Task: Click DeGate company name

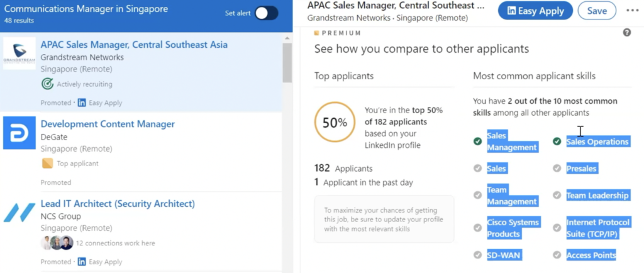Action: coord(54,136)
